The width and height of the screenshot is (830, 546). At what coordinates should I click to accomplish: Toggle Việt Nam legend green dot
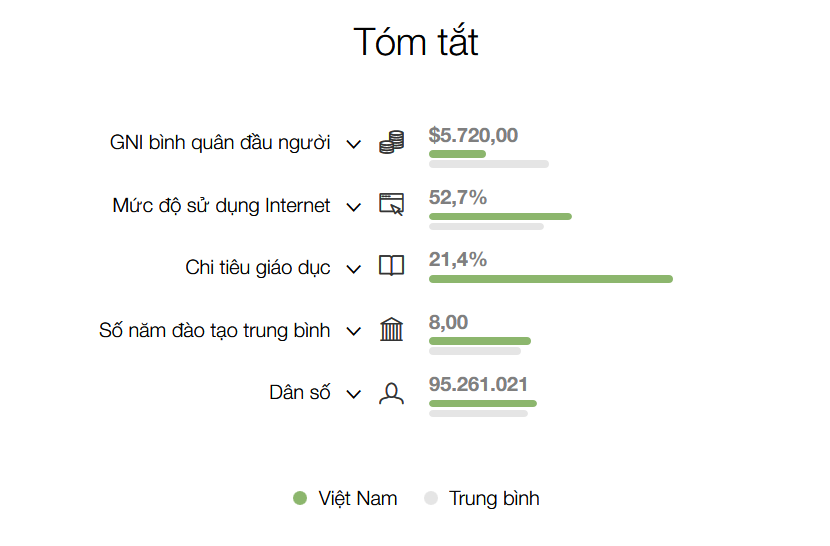coord(300,498)
